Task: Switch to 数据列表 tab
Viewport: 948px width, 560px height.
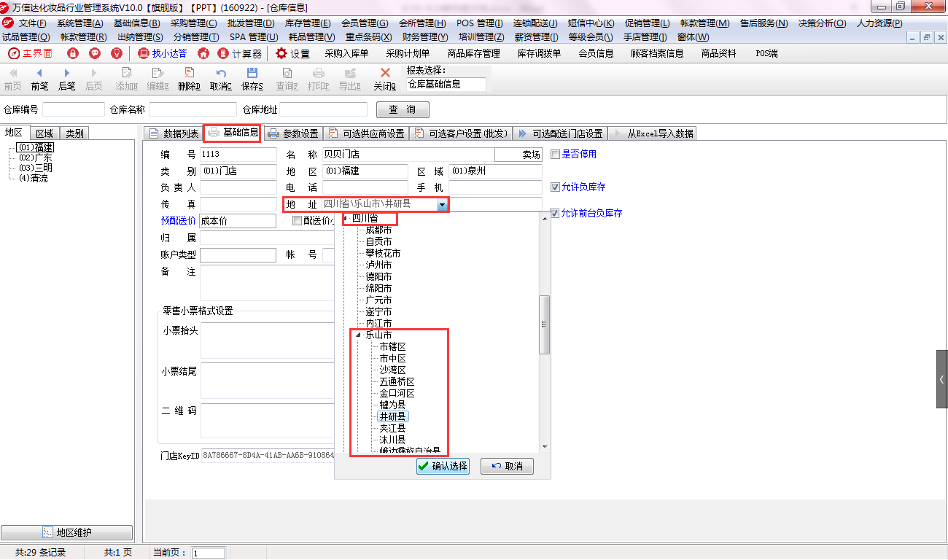Action: click(173, 133)
